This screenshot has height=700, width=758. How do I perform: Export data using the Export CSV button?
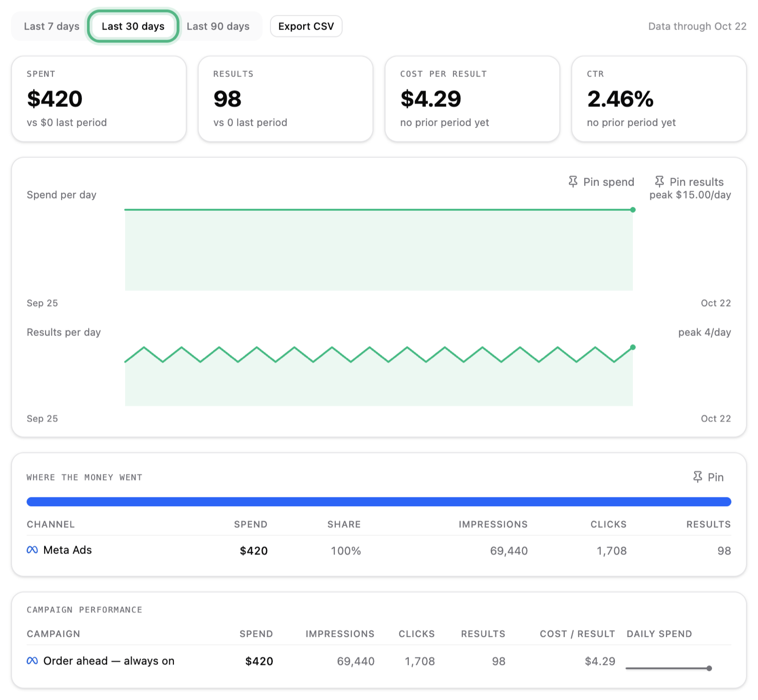[306, 26]
